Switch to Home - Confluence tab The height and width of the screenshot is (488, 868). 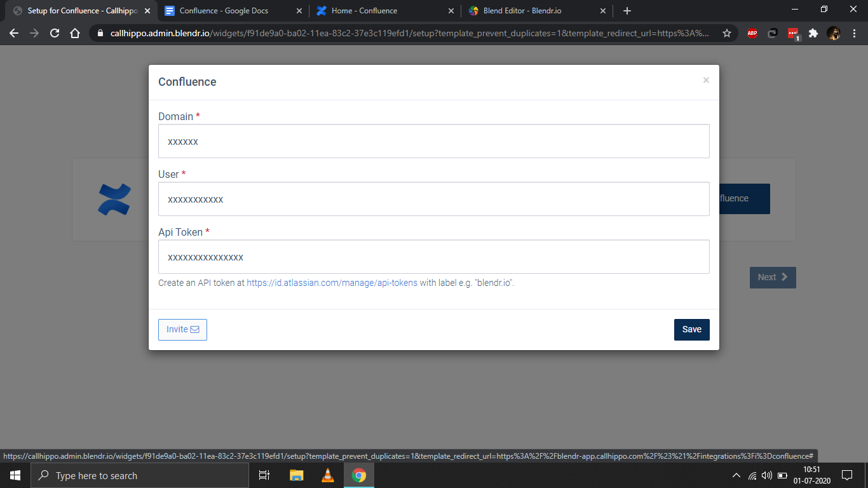(x=365, y=11)
